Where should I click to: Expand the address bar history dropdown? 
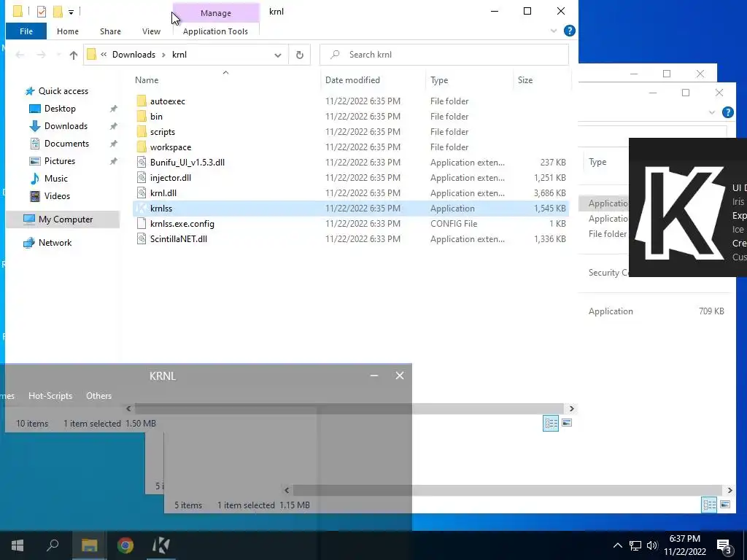tap(278, 55)
